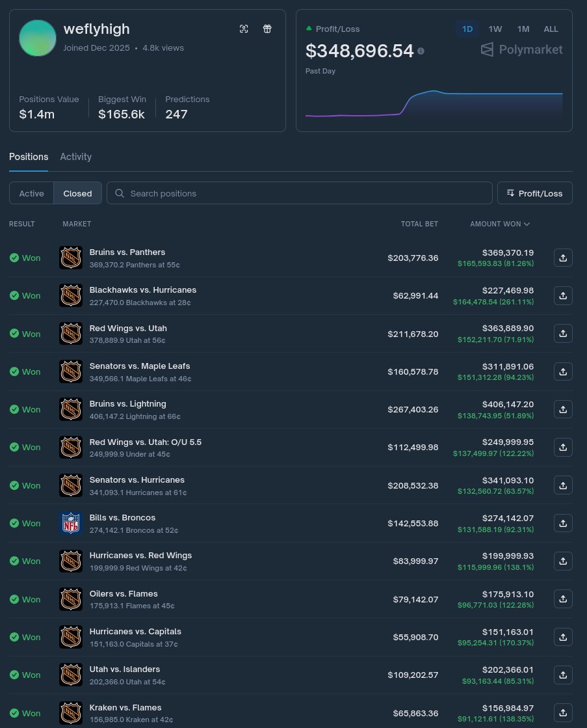The height and width of the screenshot is (728, 587).
Task: Switch to Active positions filter
Action: click(32, 193)
